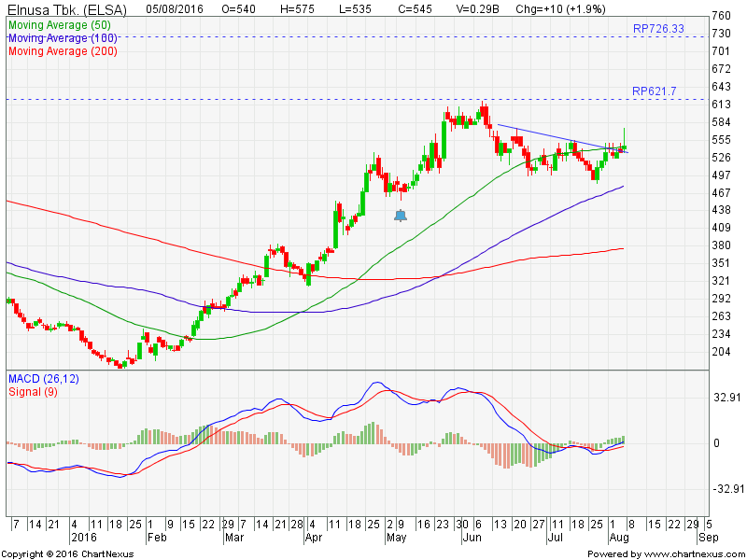The image size is (747, 560).
Task: Click the Feb month label on date axis
Action: point(157,538)
